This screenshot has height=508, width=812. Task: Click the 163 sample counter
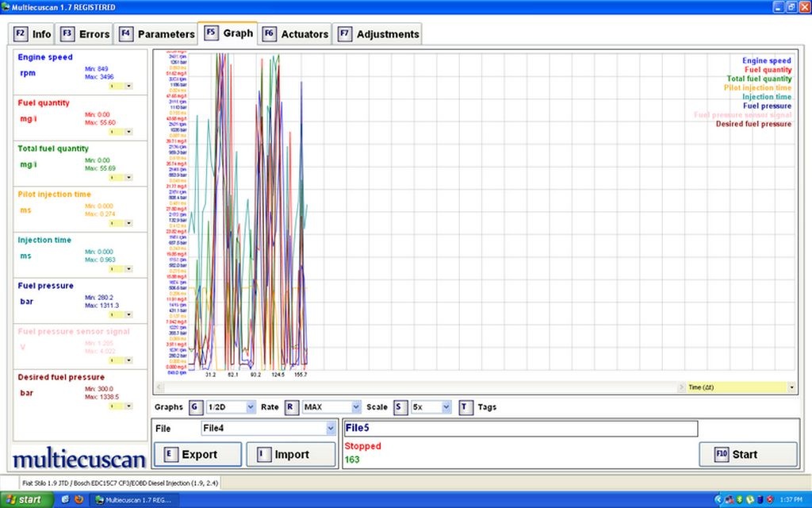pos(352,460)
